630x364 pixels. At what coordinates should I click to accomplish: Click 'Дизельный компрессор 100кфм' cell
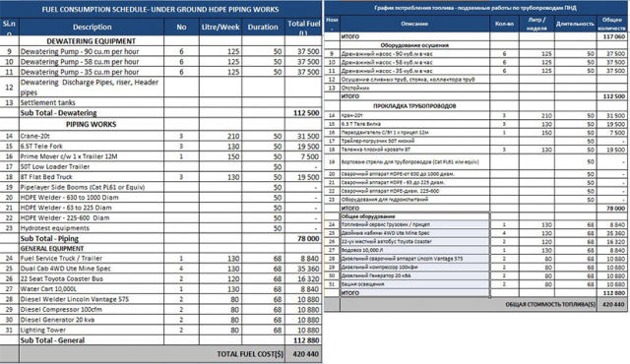(414, 268)
